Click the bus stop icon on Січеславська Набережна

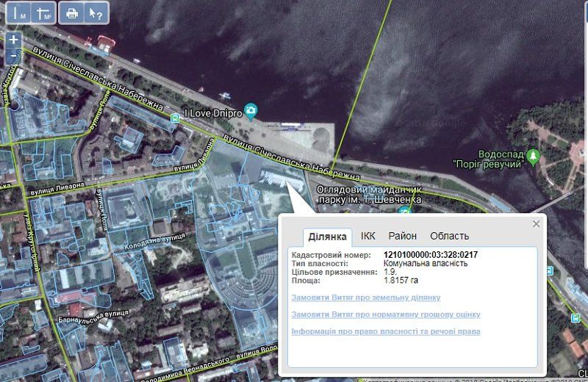point(174,118)
